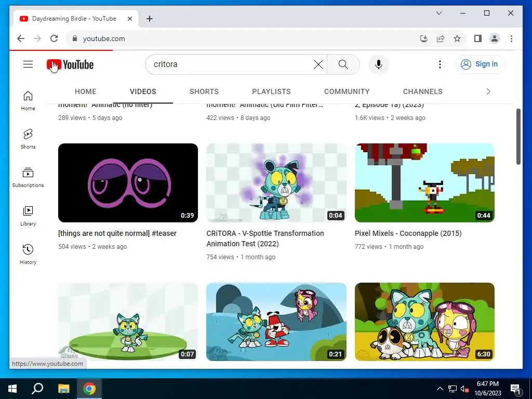Start voice search with microphone icon

point(379,64)
